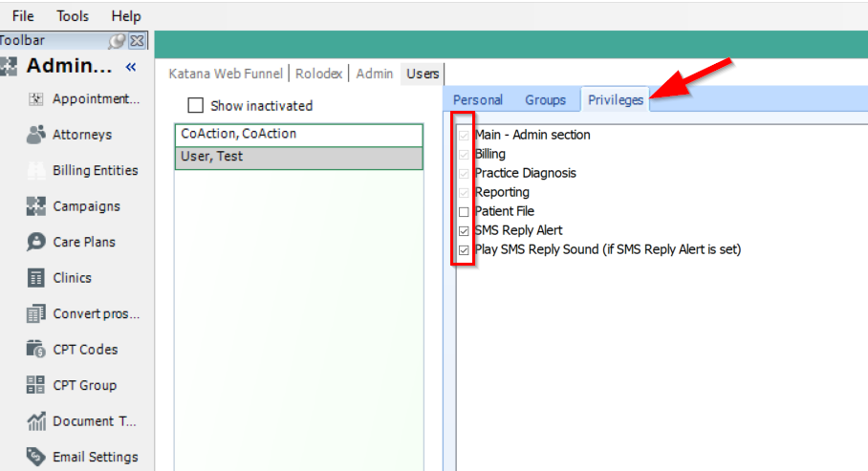Click the Document T... chart icon
Viewport: 868px width, 471px height.
click(36, 421)
